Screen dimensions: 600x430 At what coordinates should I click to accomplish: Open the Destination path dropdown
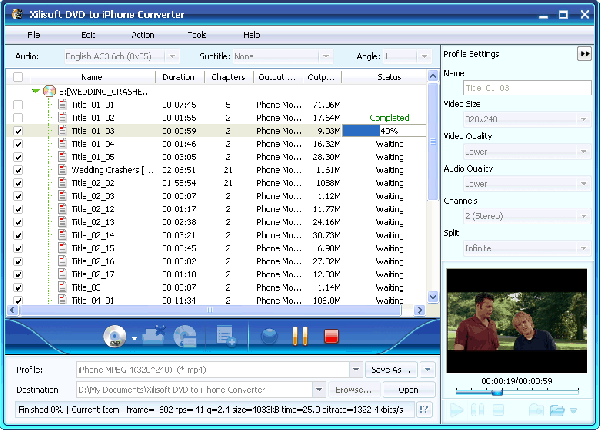coord(319,389)
